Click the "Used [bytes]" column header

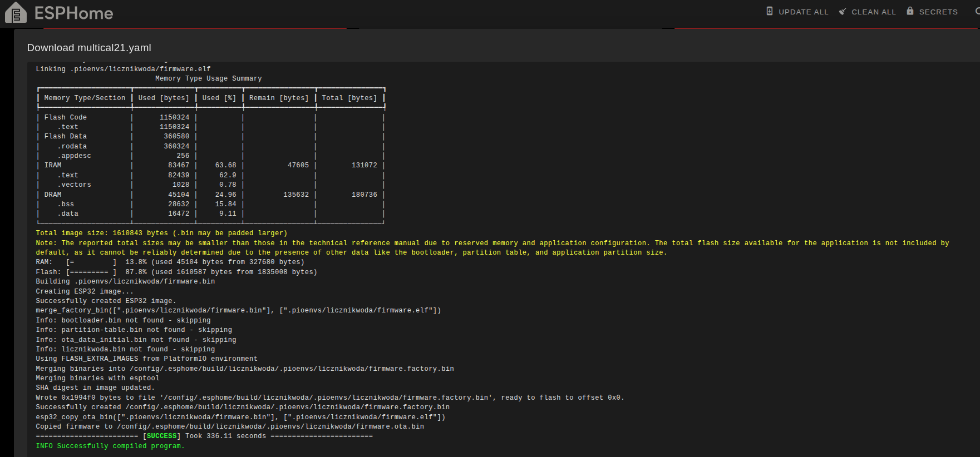coord(164,98)
